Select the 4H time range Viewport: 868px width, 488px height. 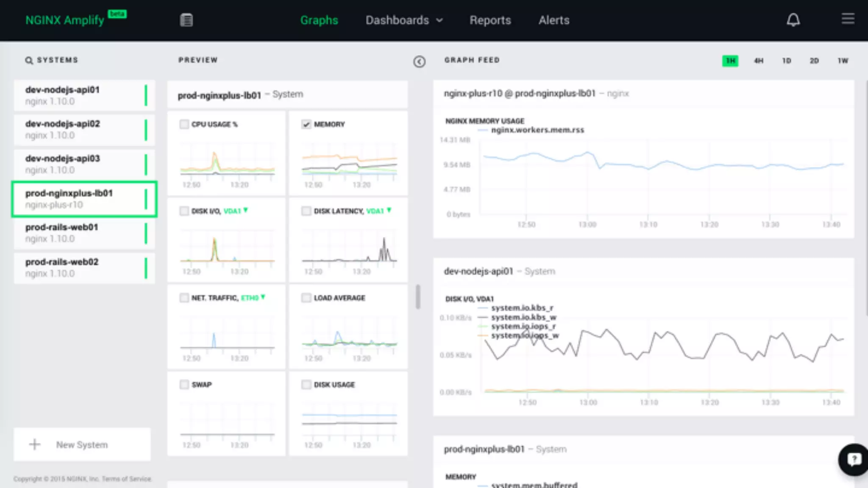coord(759,61)
